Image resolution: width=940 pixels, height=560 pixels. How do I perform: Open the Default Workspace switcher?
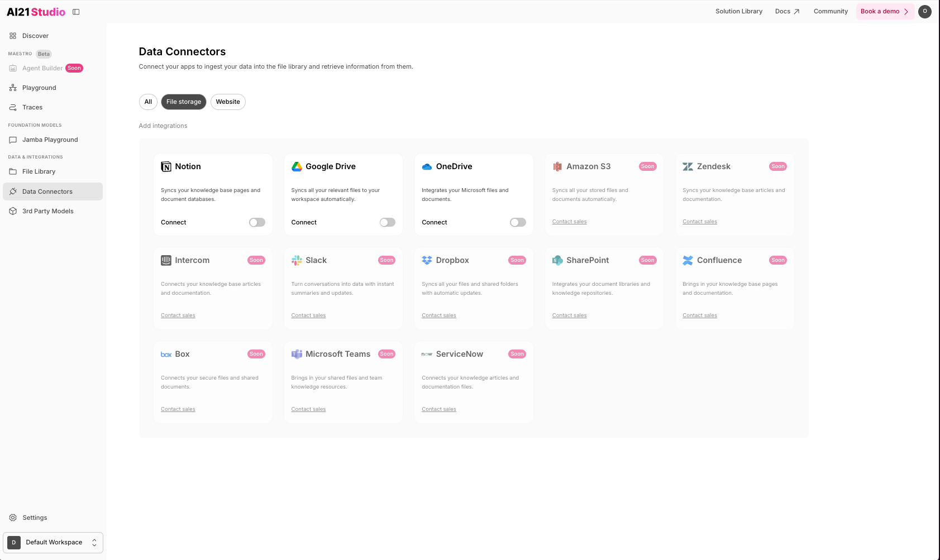pyautogui.click(x=53, y=542)
